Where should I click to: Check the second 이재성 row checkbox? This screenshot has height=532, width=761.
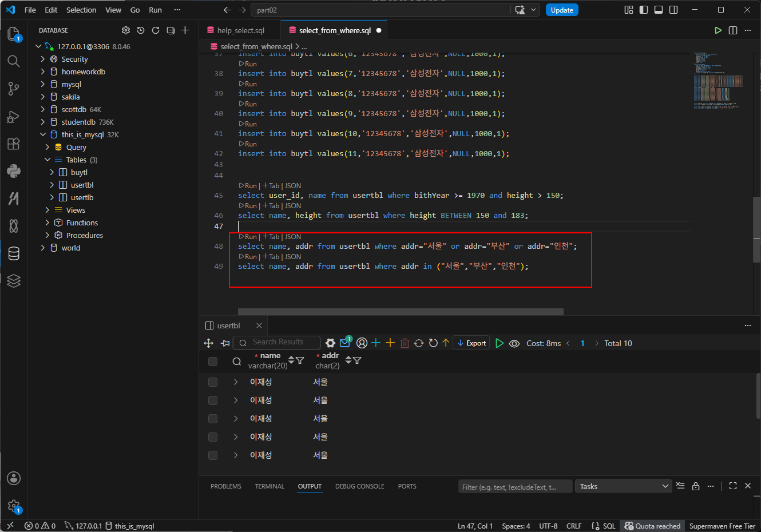tap(213, 400)
